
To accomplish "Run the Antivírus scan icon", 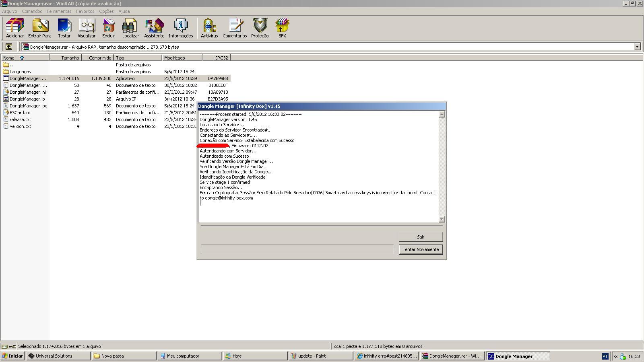I will 209,28.
